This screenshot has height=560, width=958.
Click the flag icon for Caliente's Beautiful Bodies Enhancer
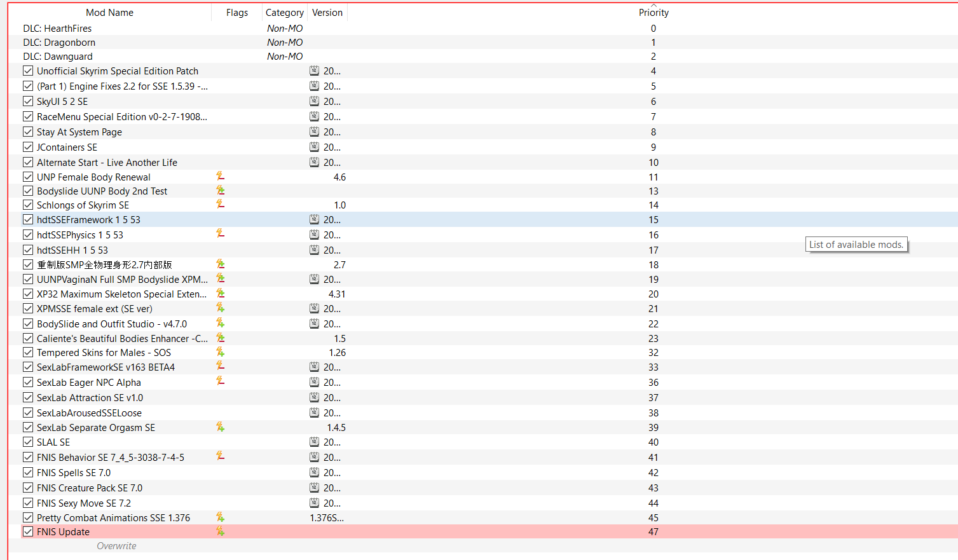(x=220, y=338)
